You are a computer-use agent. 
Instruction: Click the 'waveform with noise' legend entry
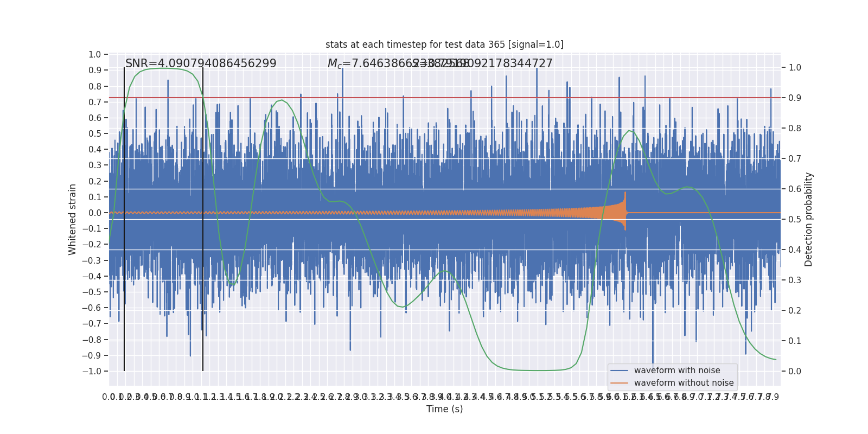point(677,371)
